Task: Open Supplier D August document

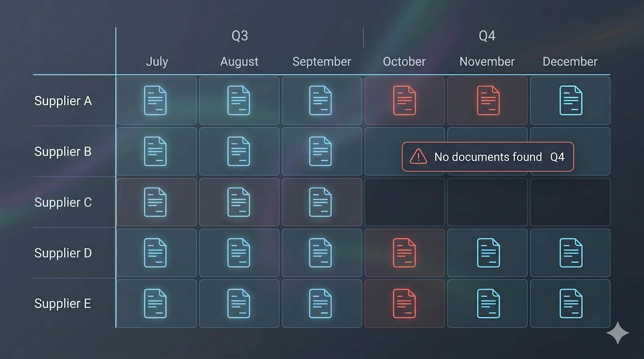Action: (x=238, y=253)
